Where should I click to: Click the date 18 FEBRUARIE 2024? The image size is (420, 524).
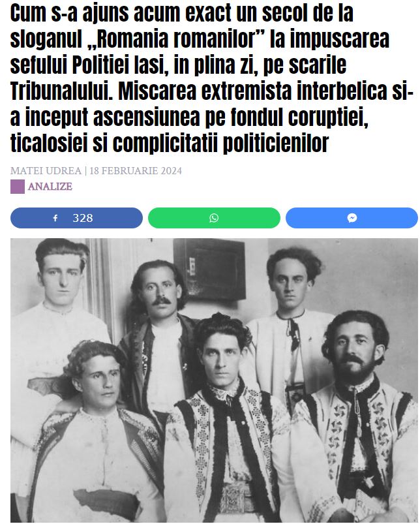point(136,171)
